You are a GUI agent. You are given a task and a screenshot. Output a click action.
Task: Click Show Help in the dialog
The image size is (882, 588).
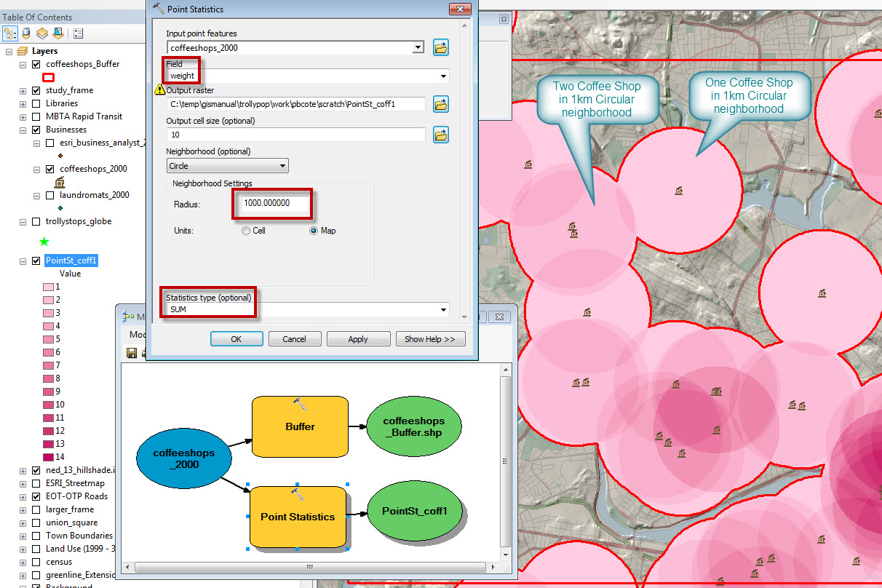tap(430, 338)
